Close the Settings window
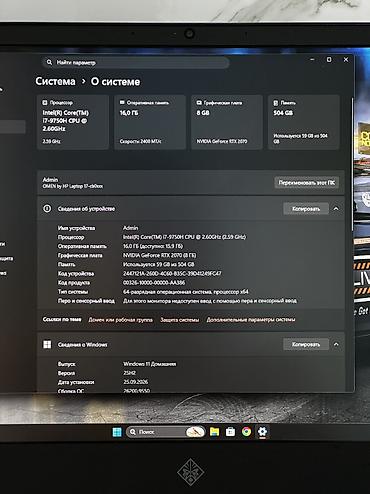The width and height of the screenshot is (370, 494). [346, 60]
